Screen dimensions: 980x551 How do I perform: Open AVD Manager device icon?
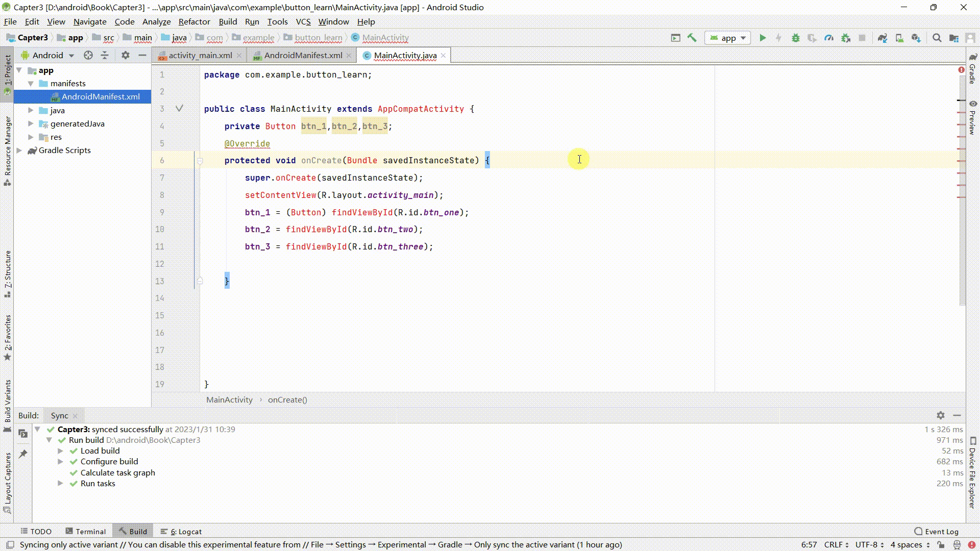899,38
